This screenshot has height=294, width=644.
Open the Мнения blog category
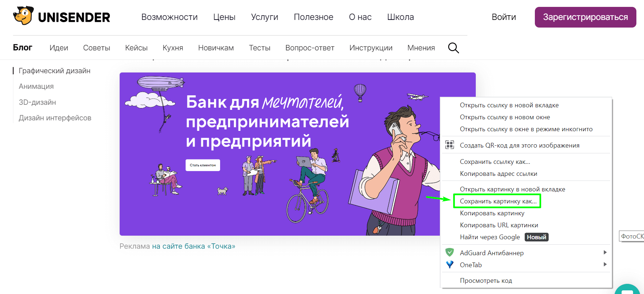(421, 48)
